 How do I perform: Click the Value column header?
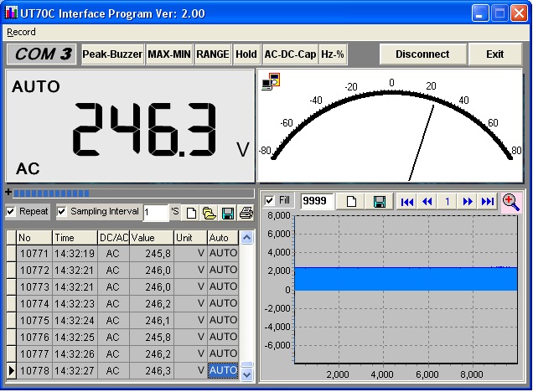(x=152, y=237)
